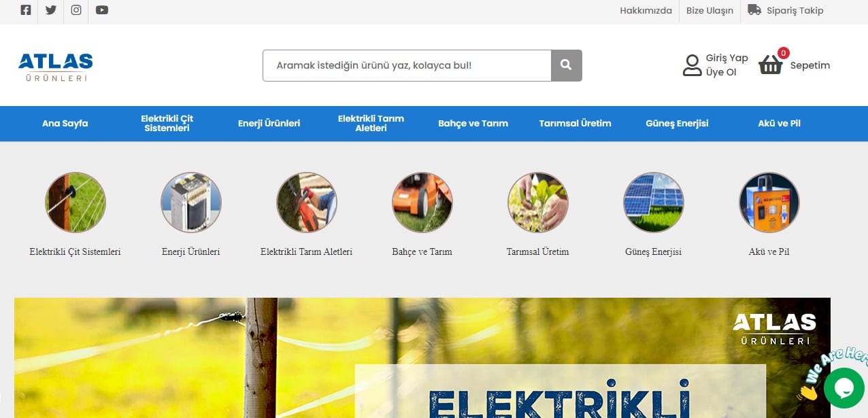Open Tarımsal Üretim navigation item

tap(575, 123)
